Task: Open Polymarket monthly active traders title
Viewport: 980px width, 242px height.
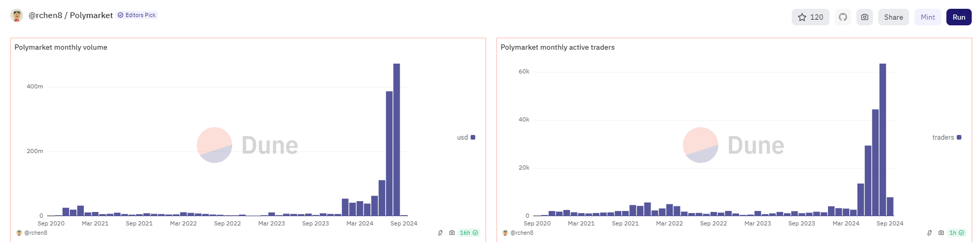Action: tap(557, 47)
